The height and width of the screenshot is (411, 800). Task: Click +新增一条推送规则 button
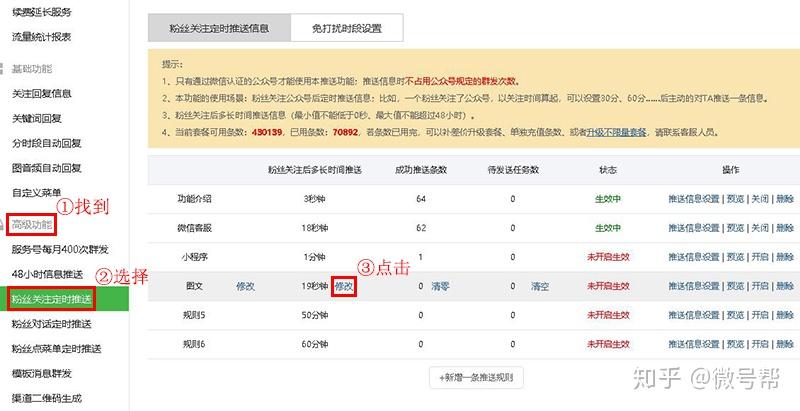[x=476, y=378]
